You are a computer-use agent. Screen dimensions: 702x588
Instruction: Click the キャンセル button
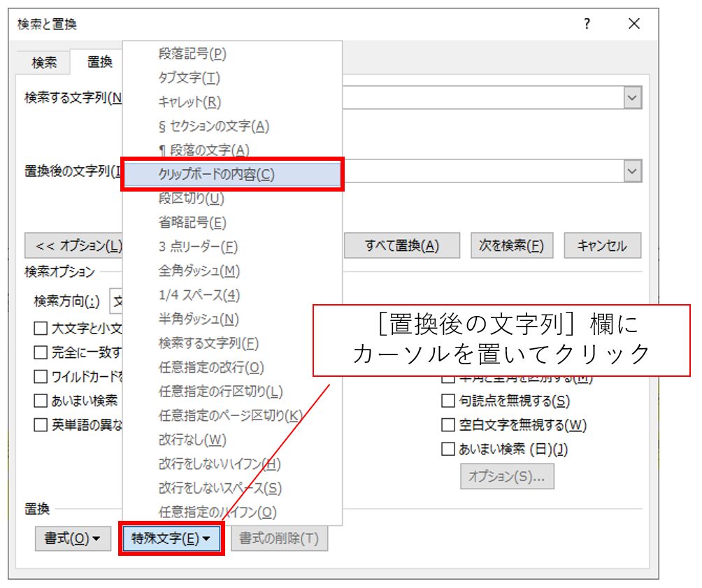pos(602,246)
